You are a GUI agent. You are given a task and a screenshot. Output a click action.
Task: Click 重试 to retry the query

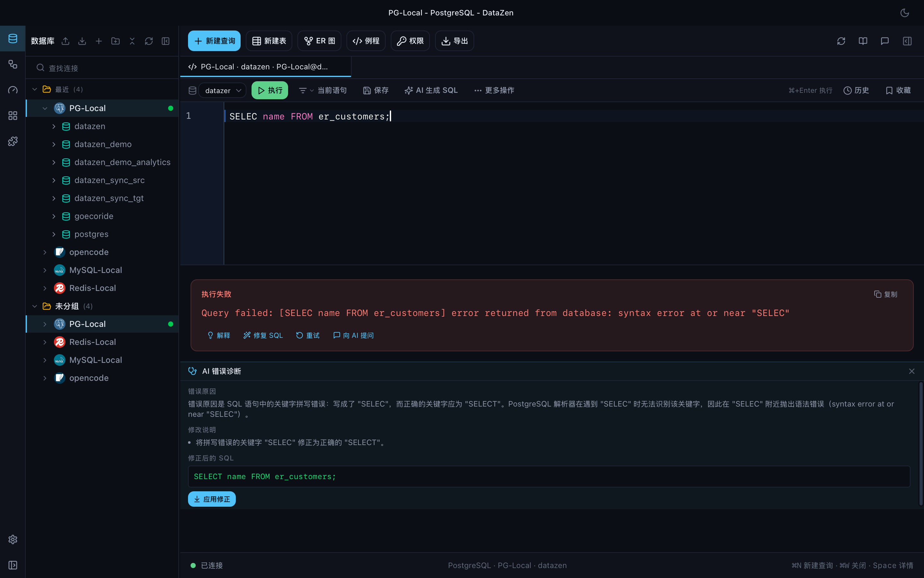(308, 335)
